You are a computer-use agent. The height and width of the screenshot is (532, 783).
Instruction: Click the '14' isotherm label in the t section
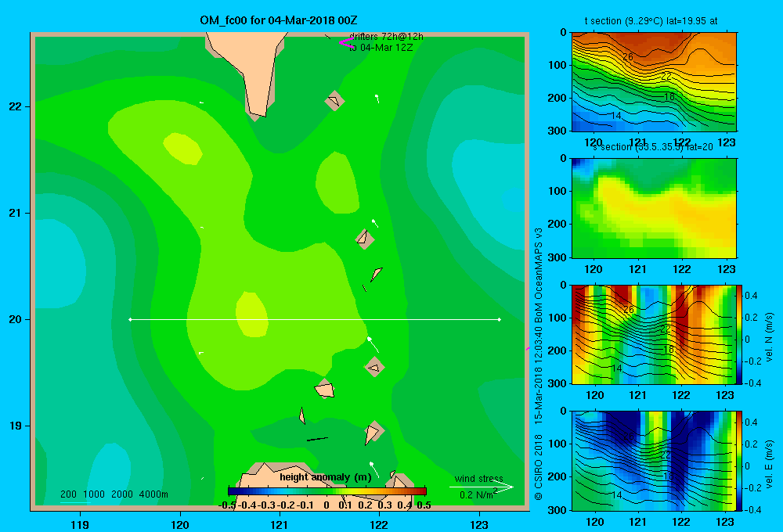(616, 115)
